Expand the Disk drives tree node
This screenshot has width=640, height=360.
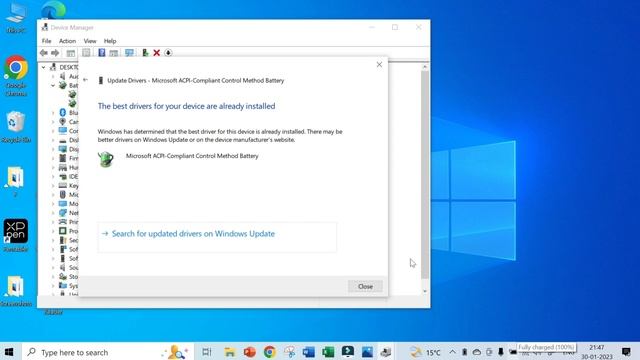click(x=53, y=140)
